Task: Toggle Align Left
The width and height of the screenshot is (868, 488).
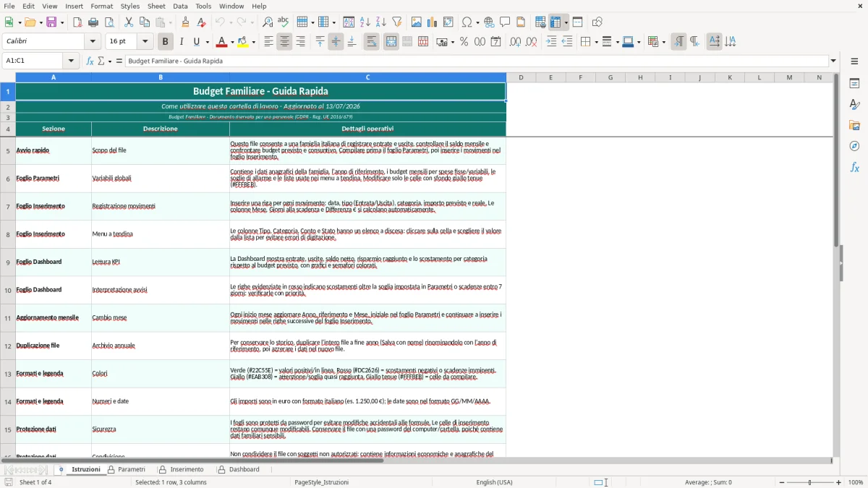Action: [268, 42]
